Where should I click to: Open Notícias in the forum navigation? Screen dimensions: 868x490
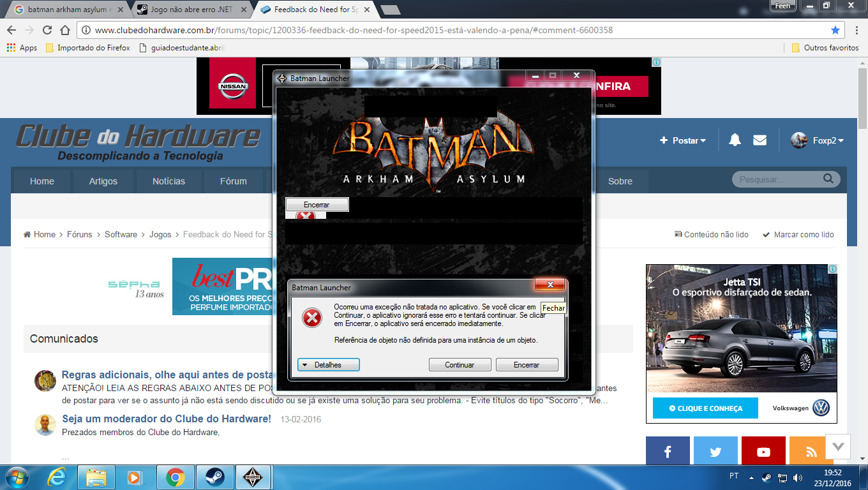coord(168,181)
